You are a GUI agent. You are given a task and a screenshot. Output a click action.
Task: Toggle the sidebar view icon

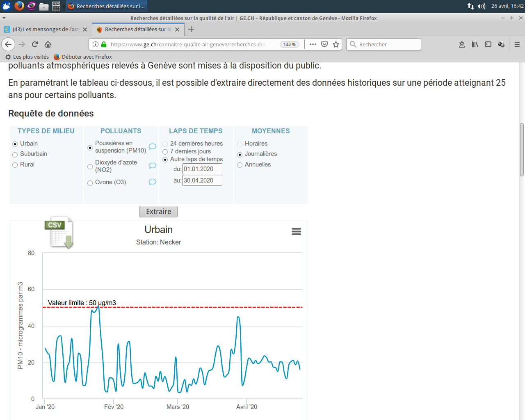coord(488,44)
